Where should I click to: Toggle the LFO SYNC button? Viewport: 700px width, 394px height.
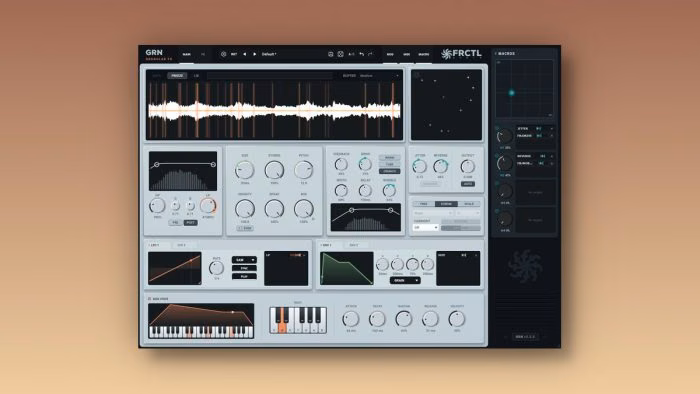244,268
